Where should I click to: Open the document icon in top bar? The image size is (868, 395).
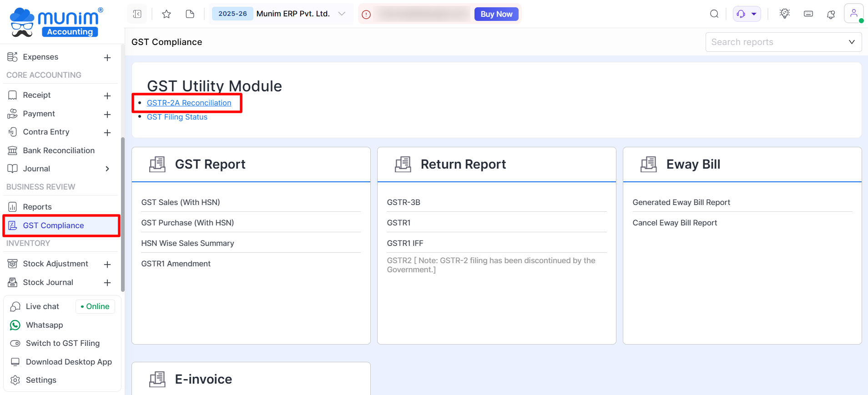(190, 14)
